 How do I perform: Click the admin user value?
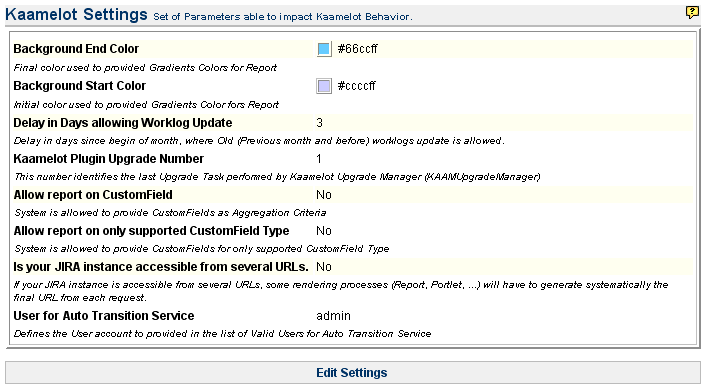click(333, 316)
